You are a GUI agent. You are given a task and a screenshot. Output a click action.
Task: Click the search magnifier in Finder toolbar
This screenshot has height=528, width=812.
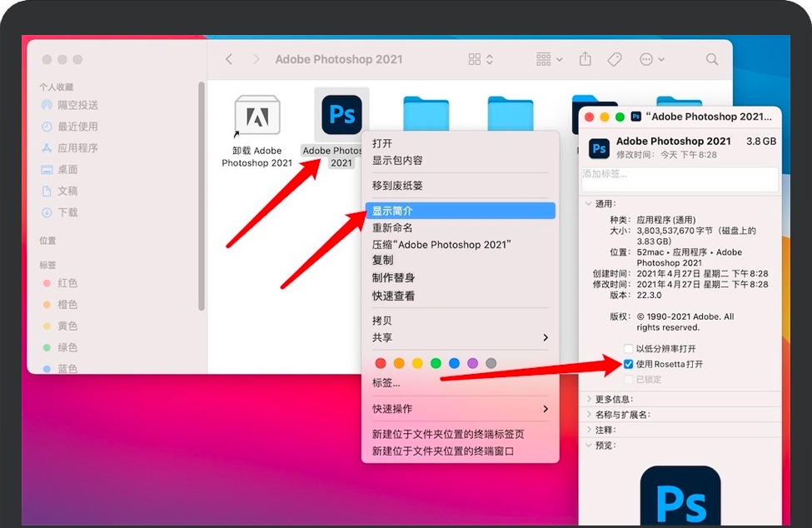712,59
